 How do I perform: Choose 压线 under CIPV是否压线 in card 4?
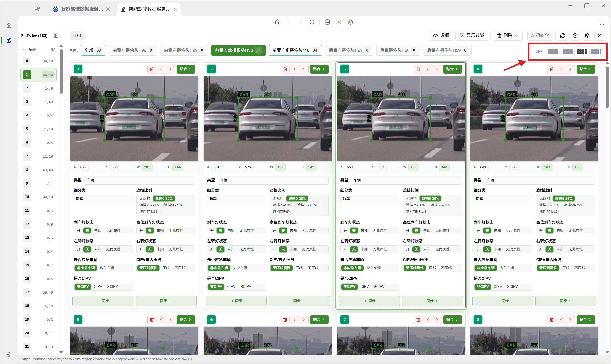tap(566, 268)
